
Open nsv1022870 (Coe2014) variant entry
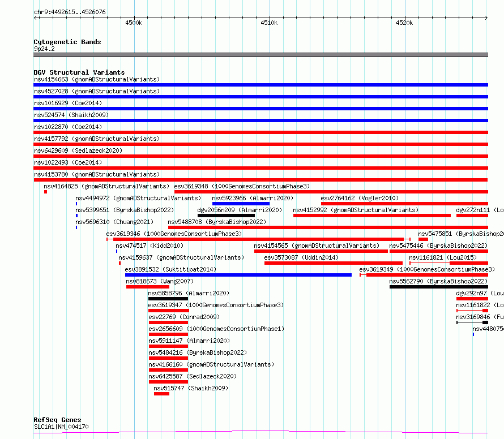coord(68,127)
